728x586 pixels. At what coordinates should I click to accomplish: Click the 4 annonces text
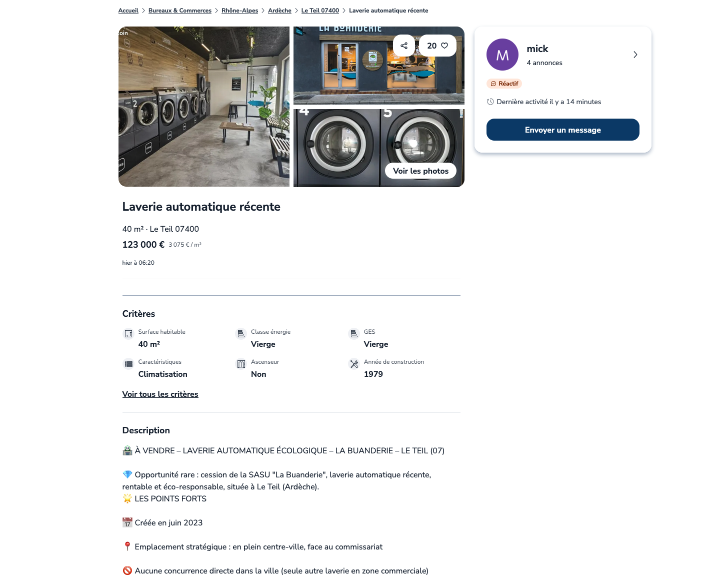[544, 63]
